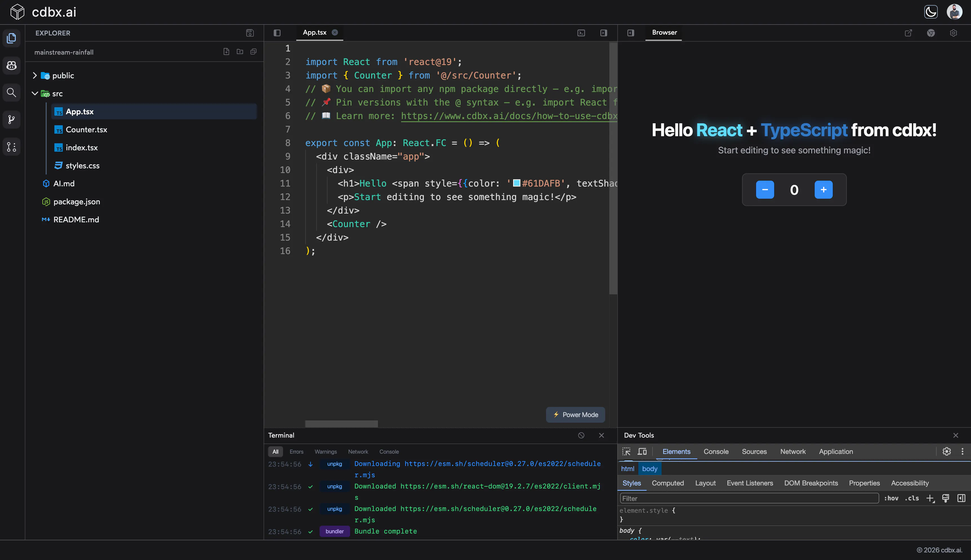The width and height of the screenshot is (971, 560).
Task: Open preview settings gear icon
Action: (x=953, y=33)
